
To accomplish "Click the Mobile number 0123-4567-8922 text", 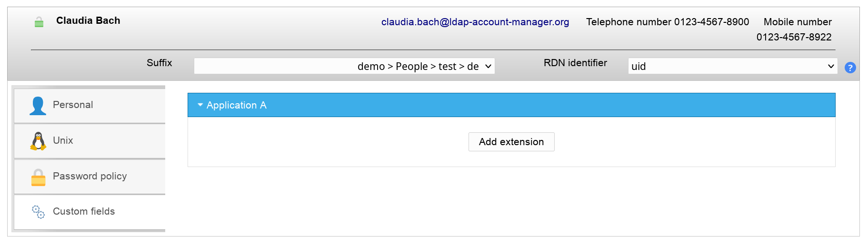I will 794,30.
